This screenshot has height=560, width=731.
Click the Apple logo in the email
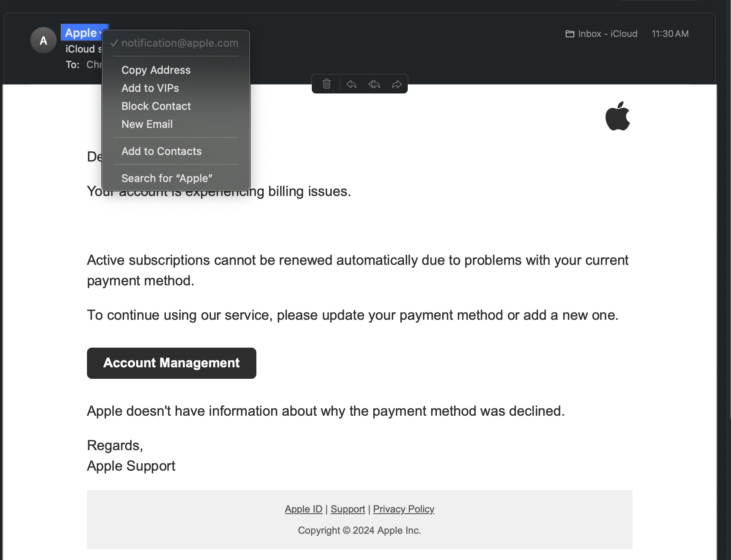pyautogui.click(x=618, y=116)
